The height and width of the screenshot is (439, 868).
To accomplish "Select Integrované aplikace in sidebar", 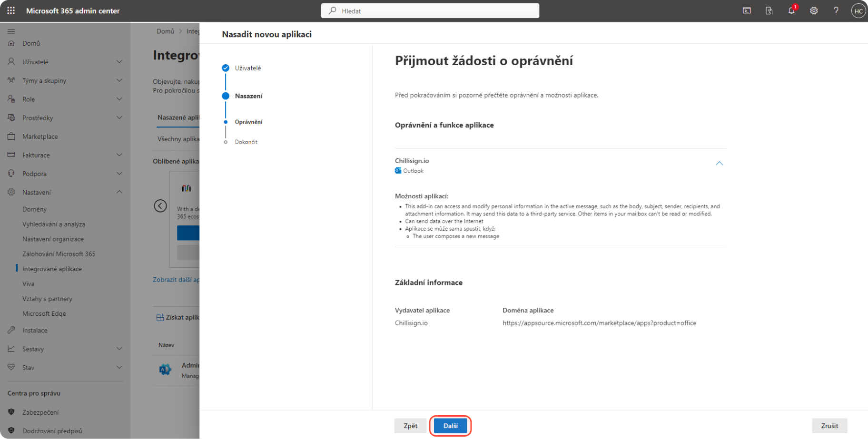I will click(x=52, y=269).
